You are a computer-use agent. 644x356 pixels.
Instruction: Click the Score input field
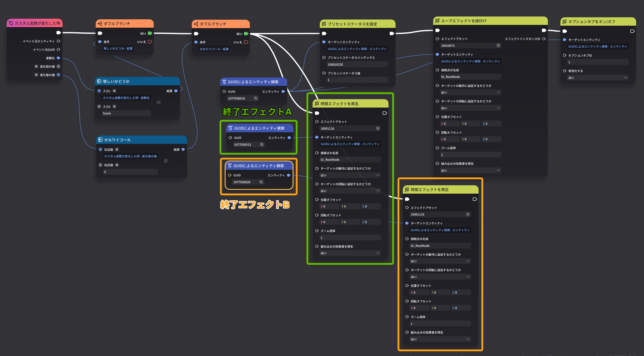[x=126, y=113]
